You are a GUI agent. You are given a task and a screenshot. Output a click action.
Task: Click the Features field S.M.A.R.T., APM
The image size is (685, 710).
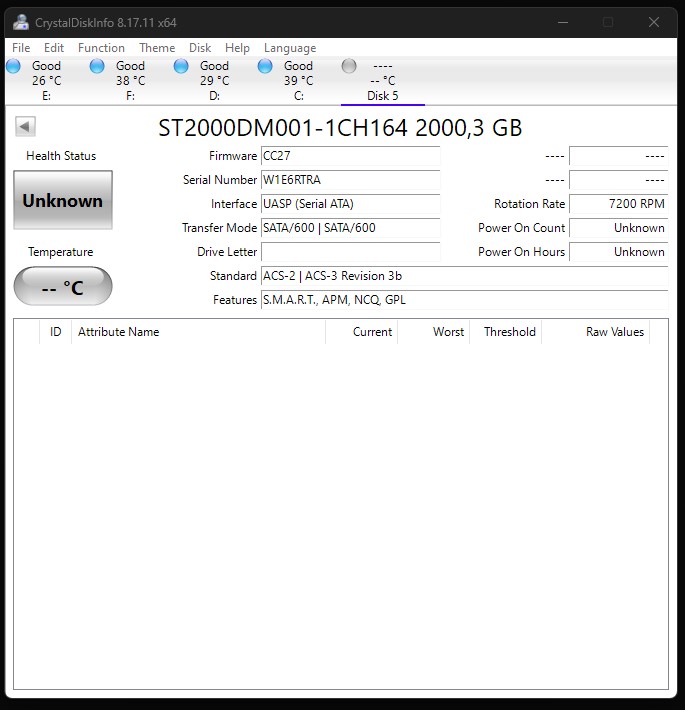465,300
